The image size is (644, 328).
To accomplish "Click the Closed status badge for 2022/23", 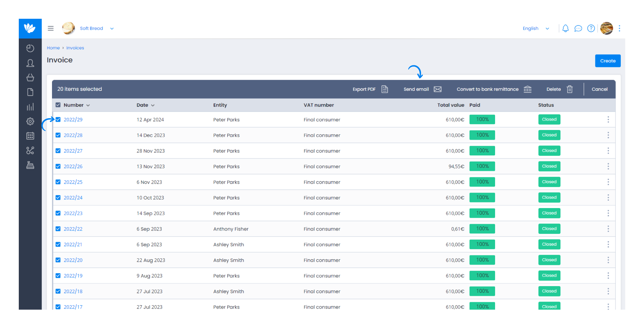I will (x=549, y=213).
